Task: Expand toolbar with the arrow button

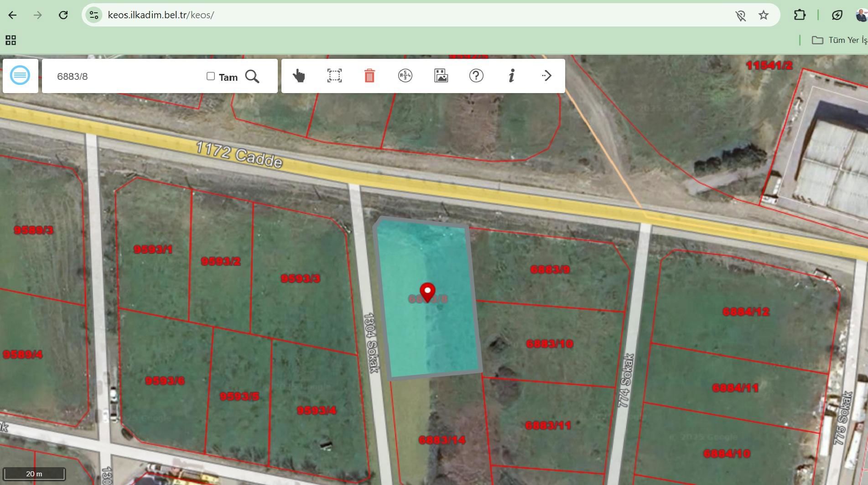Action: pyautogui.click(x=546, y=76)
